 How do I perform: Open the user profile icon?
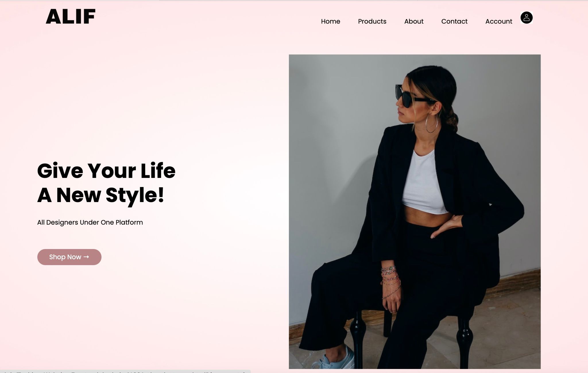coord(526,18)
